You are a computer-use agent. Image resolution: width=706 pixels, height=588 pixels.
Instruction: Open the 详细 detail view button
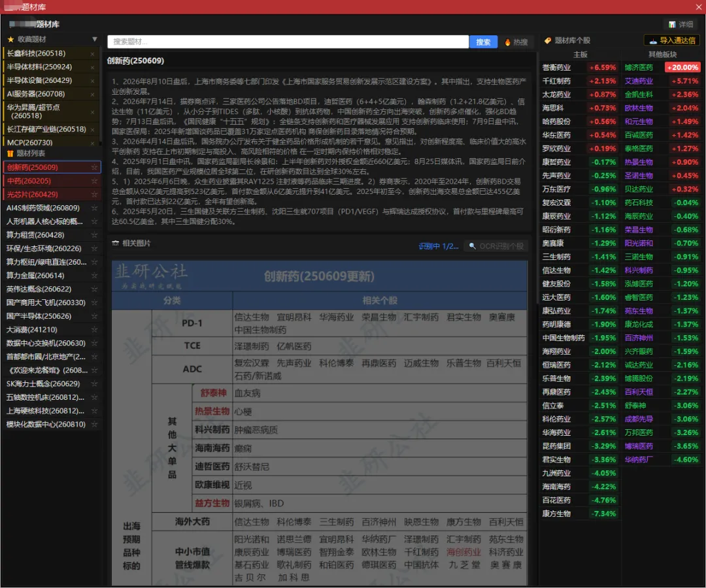(x=681, y=24)
